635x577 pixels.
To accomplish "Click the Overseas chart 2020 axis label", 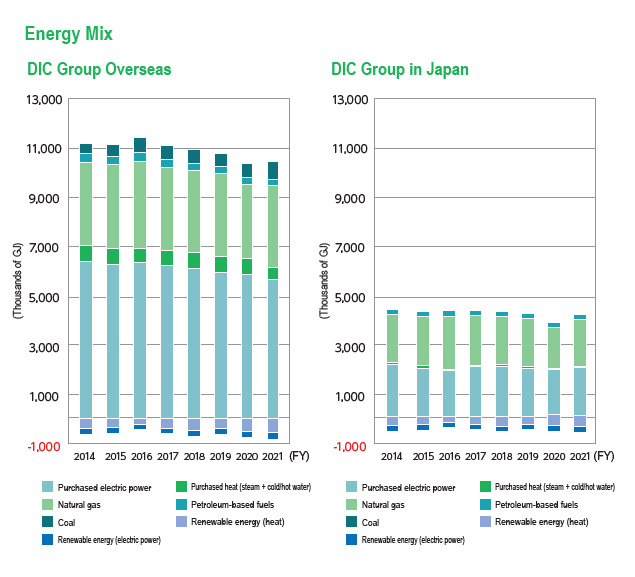I will point(247,456).
